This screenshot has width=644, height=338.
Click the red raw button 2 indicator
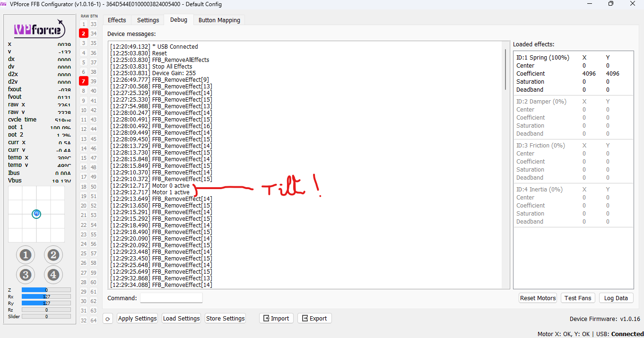tap(84, 33)
